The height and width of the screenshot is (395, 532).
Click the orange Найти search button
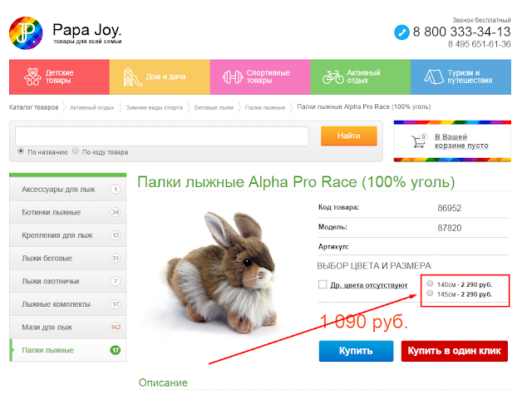click(x=349, y=136)
